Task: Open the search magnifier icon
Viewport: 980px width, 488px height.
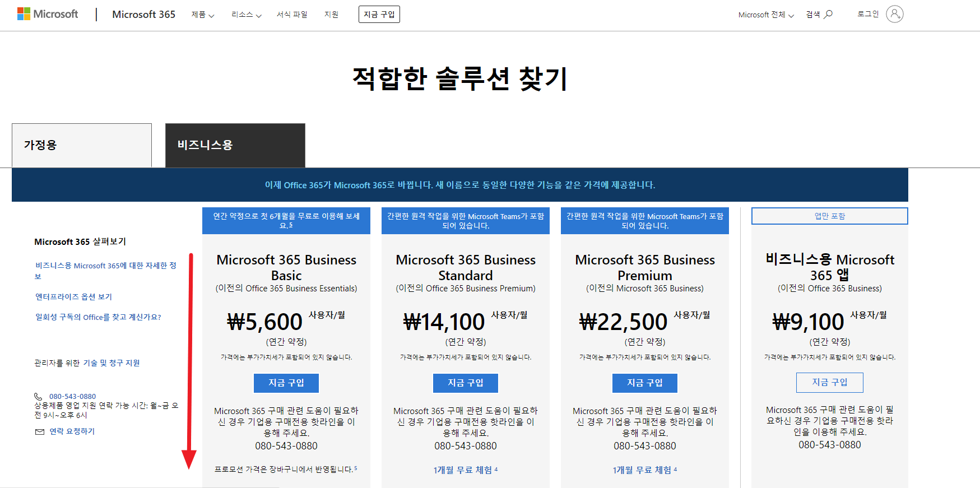Action: click(828, 14)
